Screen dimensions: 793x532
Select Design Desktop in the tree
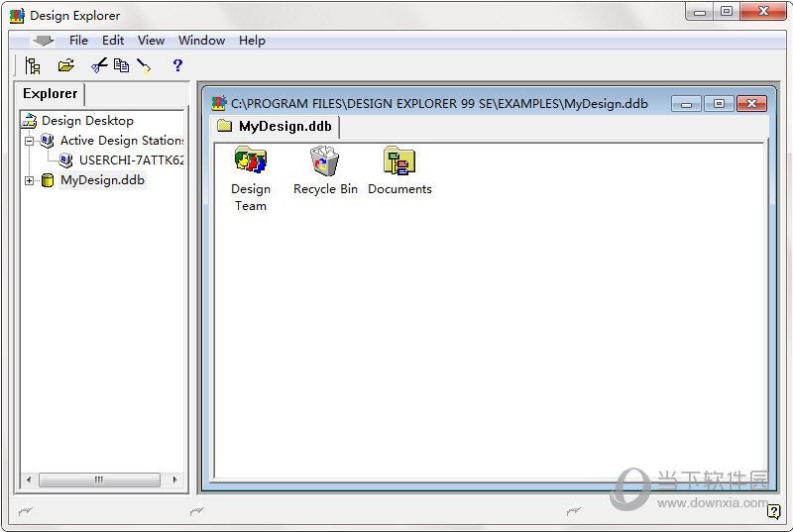tap(87, 121)
